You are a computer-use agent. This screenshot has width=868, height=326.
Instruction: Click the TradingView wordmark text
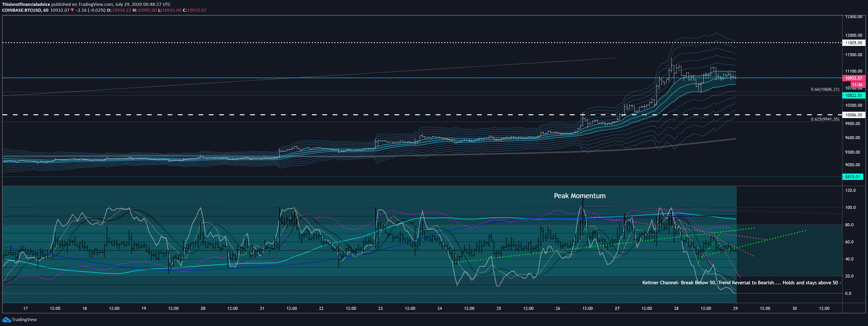(24, 320)
